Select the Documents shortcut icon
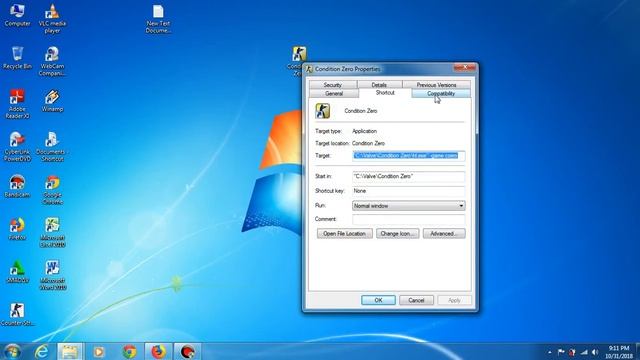Screen dimensions: 640x360 [x=52, y=147]
